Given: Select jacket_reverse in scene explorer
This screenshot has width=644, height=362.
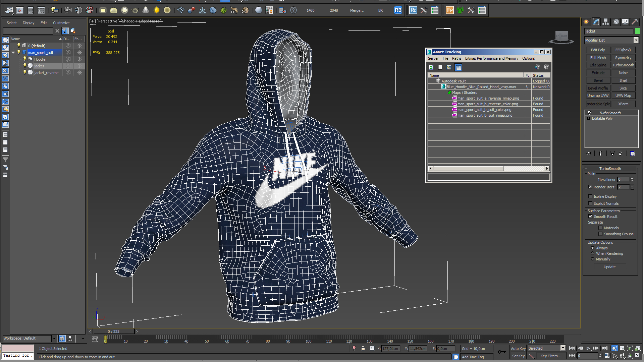Looking at the screenshot, I should pos(46,73).
